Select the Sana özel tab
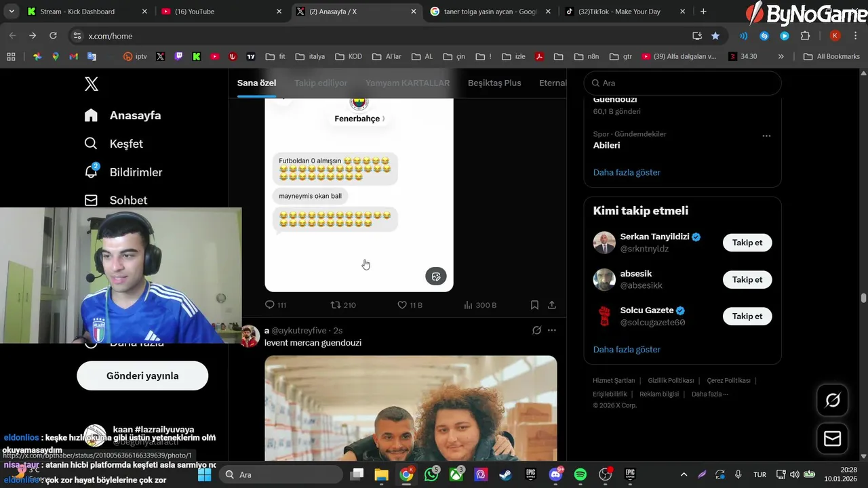Viewport: 868px width, 488px height. 256,83
